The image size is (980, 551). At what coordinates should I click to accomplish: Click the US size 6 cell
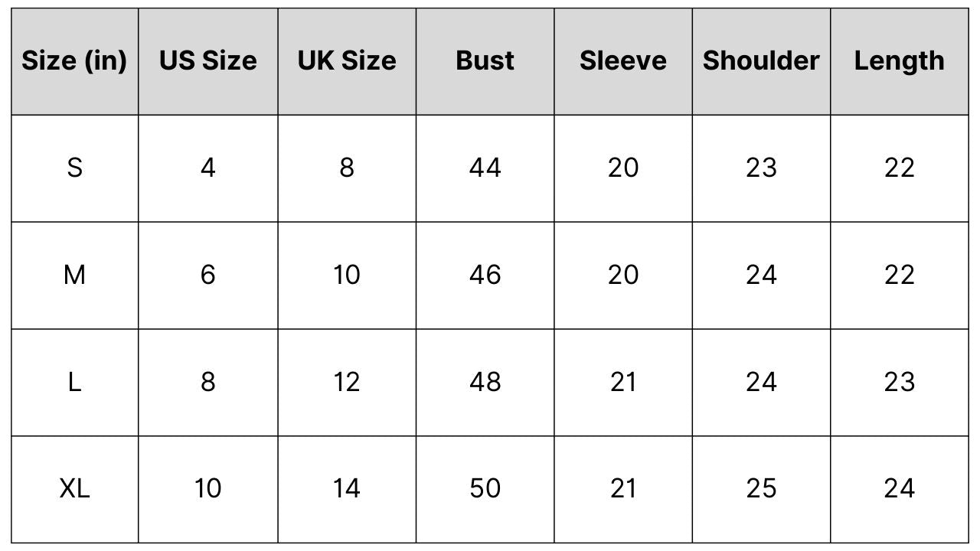pyautogui.click(x=207, y=275)
